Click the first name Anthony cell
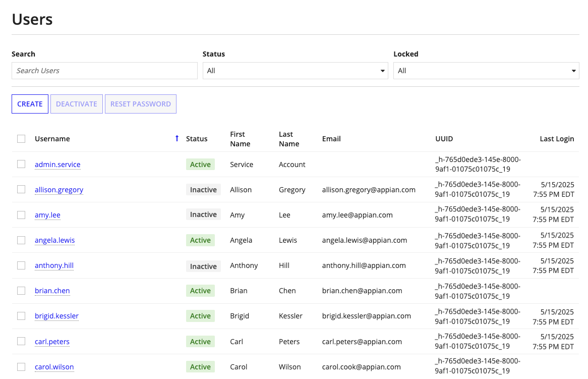The width and height of the screenshot is (588, 379). tap(244, 265)
